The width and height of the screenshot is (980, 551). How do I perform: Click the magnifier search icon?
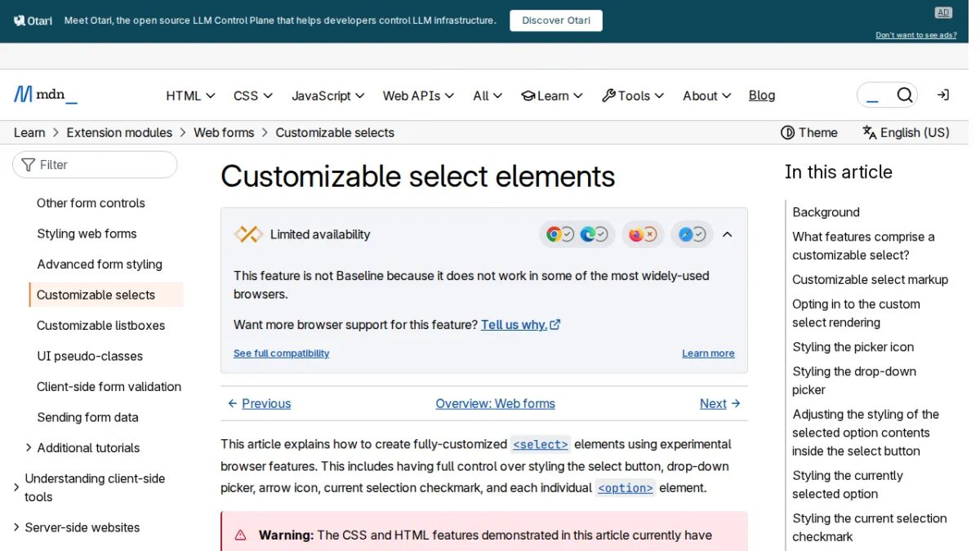904,96
